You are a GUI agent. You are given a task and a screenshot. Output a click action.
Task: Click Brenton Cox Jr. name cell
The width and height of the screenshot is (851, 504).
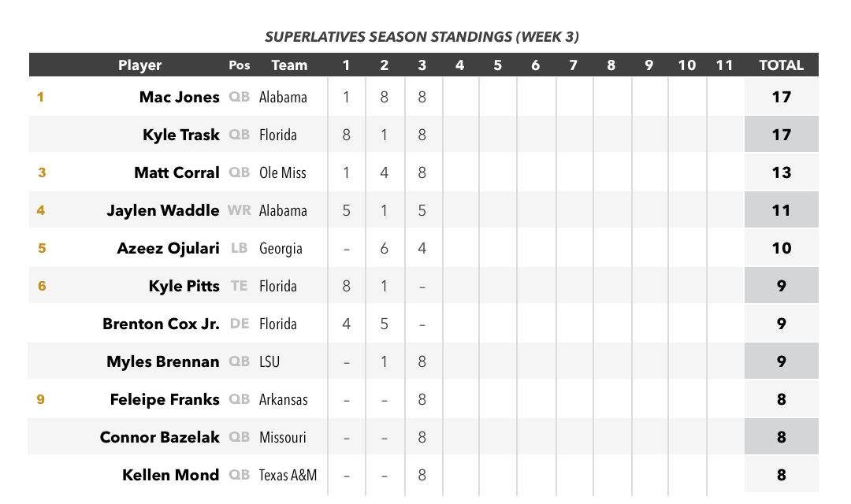[x=161, y=324]
